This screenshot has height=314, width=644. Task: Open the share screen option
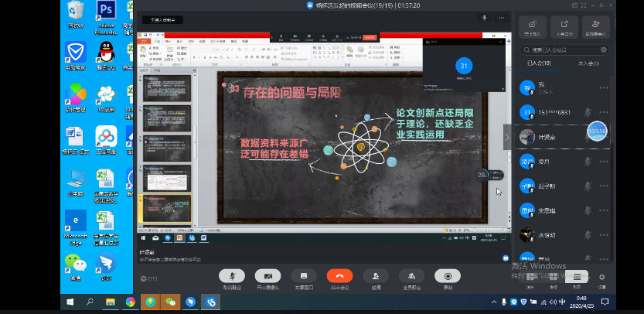[x=304, y=277]
